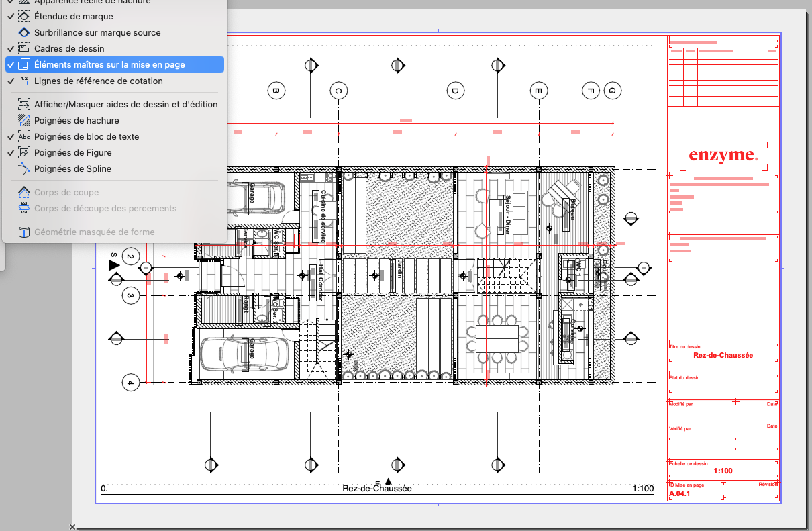Click red 1:100 value in title block
Screen dimensions: 812x531
pos(723,471)
